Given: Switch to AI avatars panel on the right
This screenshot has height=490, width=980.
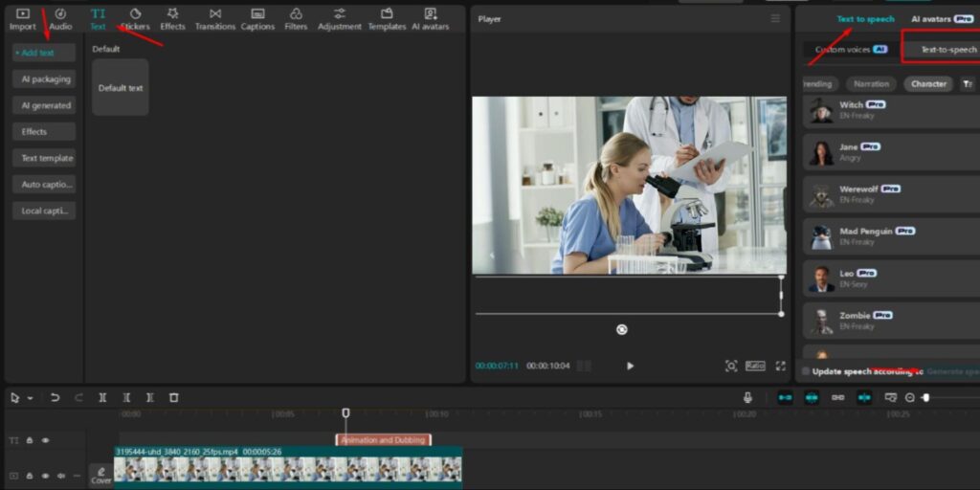Looking at the screenshot, I should point(942,19).
